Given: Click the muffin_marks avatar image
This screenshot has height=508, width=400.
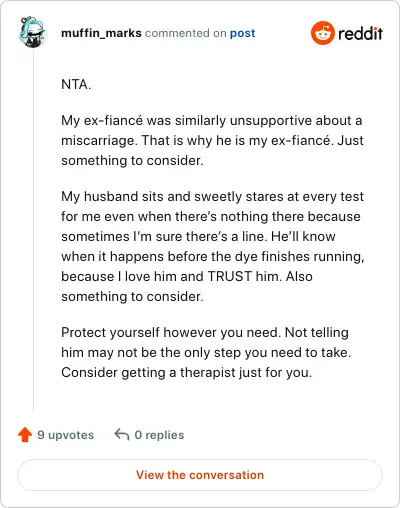Looking at the screenshot, I should 32,32.
